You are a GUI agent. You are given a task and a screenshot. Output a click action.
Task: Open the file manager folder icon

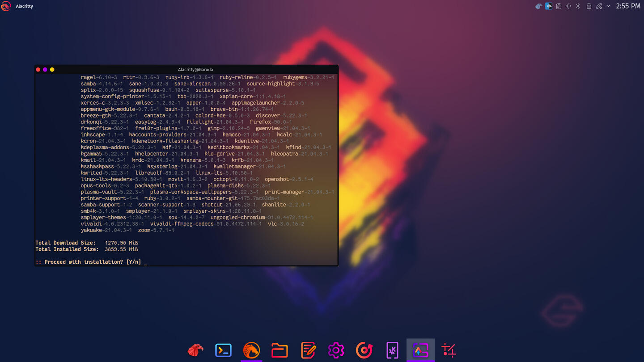pos(280,350)
